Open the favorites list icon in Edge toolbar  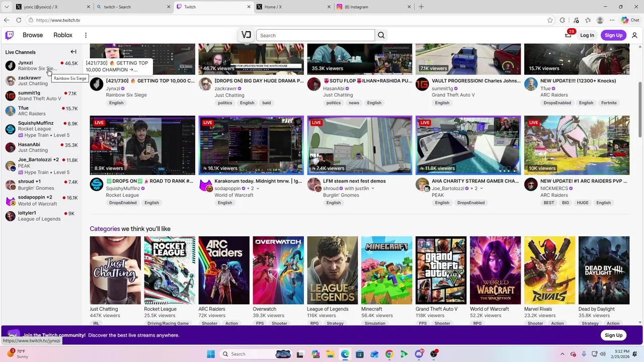pos(588,20)
